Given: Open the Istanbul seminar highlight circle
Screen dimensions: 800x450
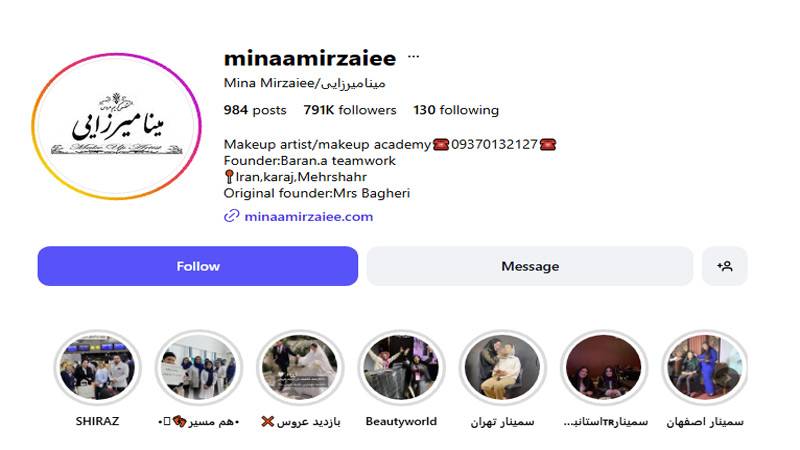Looking at the screenshot, I should 604,367.
